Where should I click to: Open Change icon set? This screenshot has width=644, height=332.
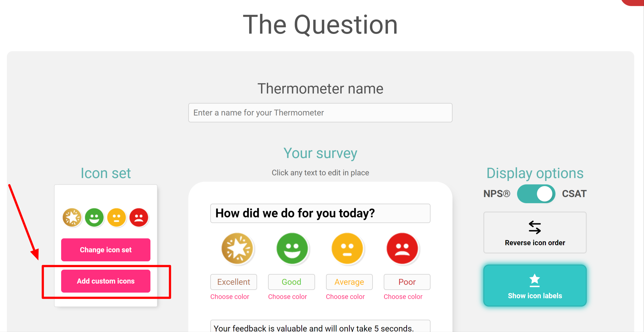click(106, 250)
